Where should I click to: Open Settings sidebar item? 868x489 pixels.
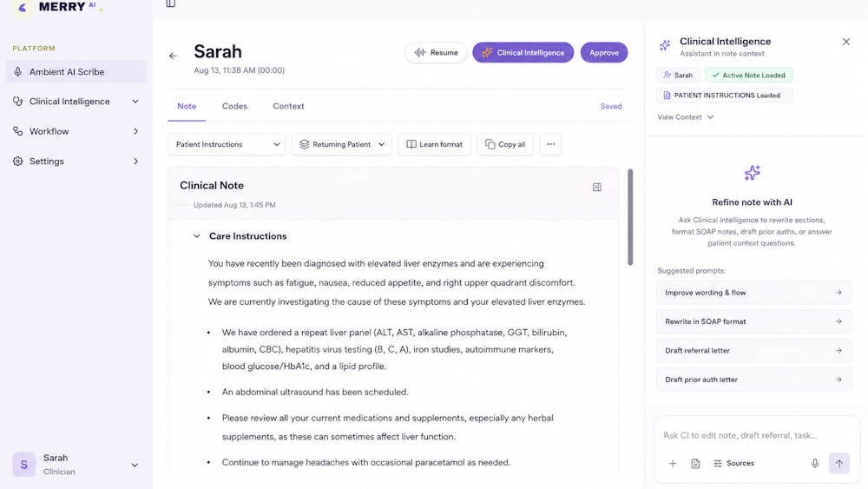(76, 162)
